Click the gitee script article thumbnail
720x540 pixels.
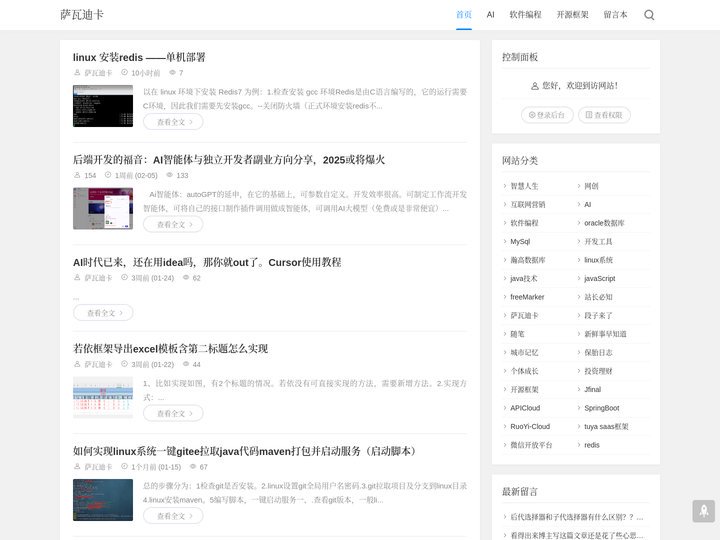[103, 500]
